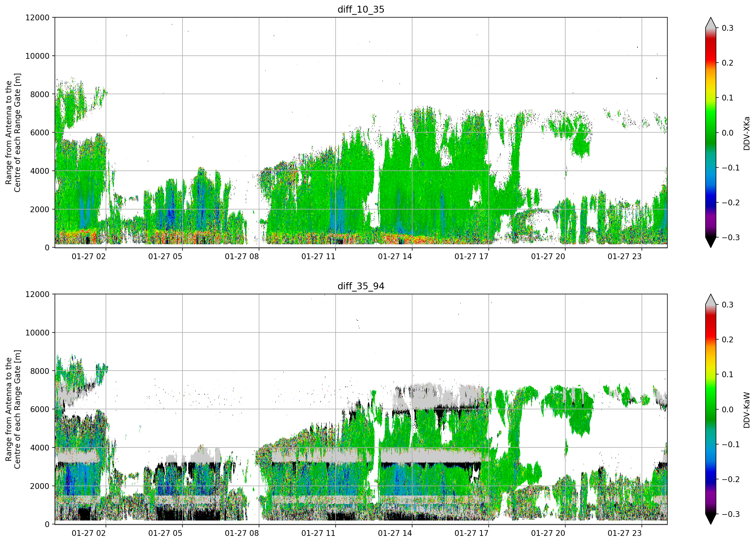This screenshot has width=756, height=543.
Task: Click the 6000 y-tick of diff_35_94 plot
Action: point(40,410)
